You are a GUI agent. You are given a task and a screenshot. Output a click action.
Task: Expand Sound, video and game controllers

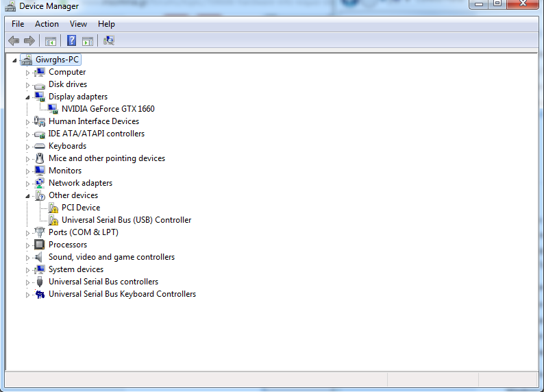(27, 258)
